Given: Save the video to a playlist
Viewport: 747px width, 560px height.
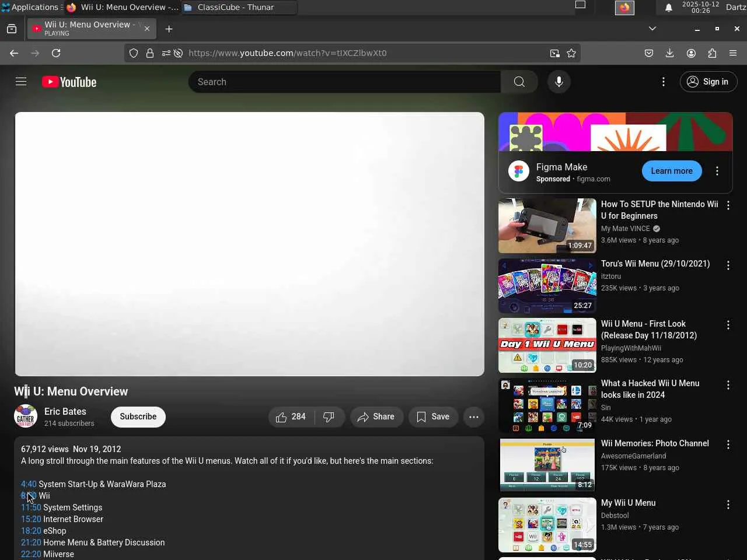Looking at the screenshot, I should (x=433, y=416).
